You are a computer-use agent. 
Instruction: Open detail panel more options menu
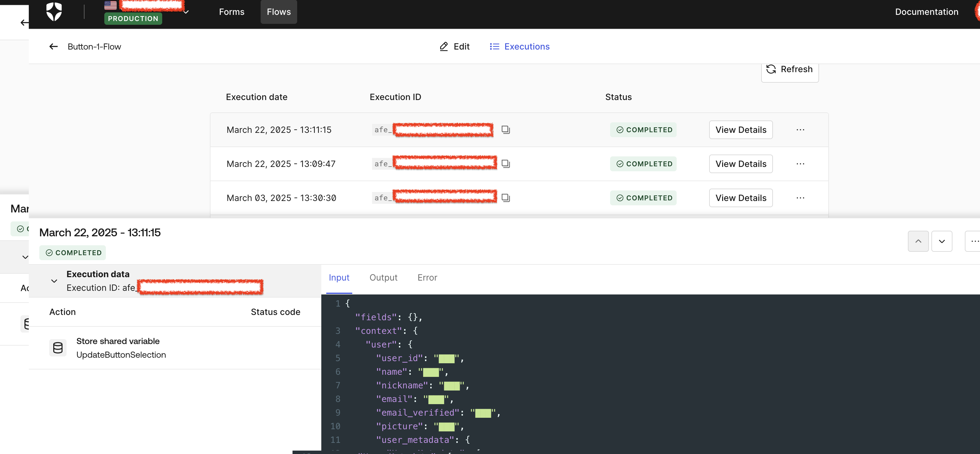pos(973,241)
